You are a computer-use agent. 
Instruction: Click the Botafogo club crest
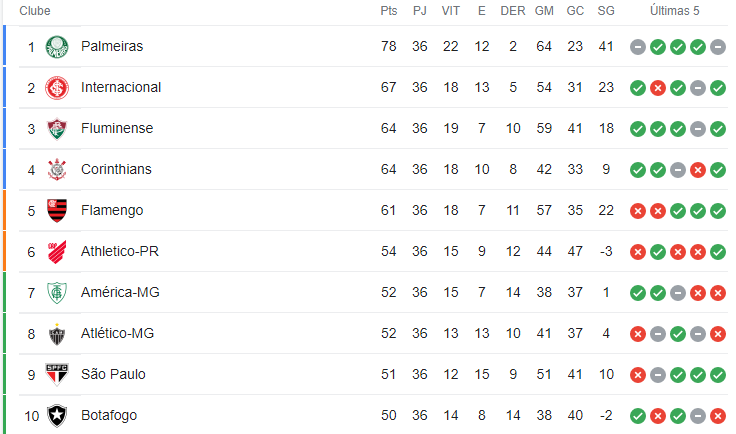(57, 416)
